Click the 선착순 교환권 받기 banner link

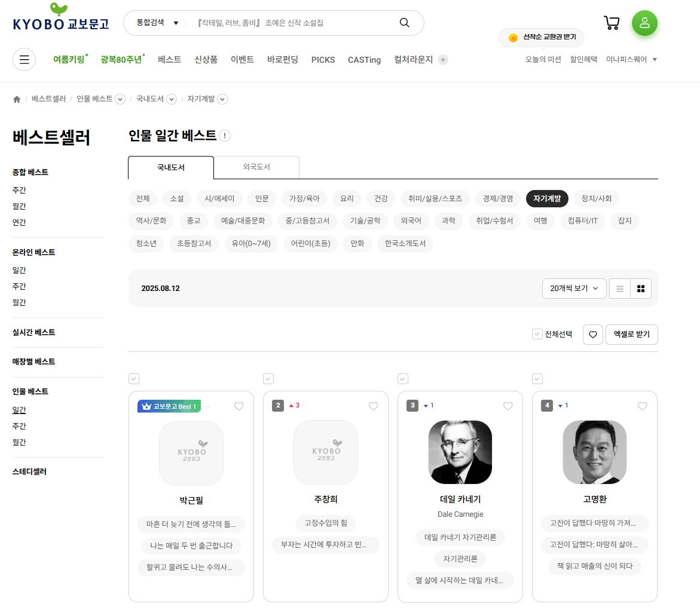(x=541, y=37)
